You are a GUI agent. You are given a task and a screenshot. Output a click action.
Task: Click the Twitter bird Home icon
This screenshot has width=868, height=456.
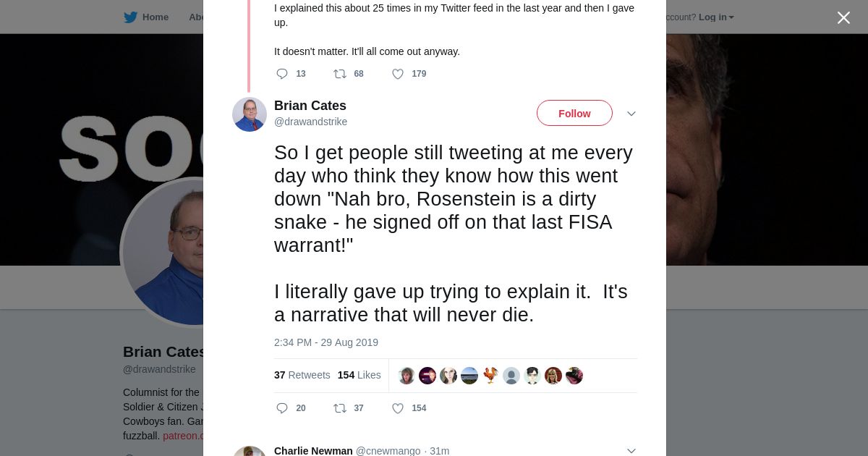tap(130, 17)
